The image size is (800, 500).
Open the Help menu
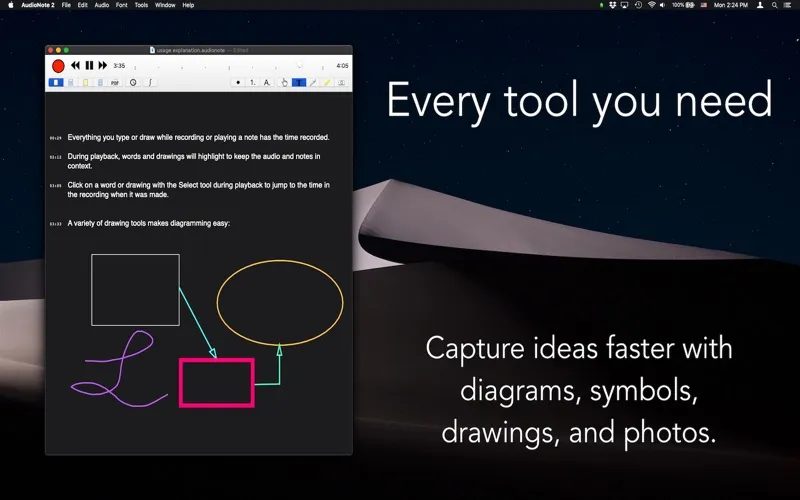point(188,5)
